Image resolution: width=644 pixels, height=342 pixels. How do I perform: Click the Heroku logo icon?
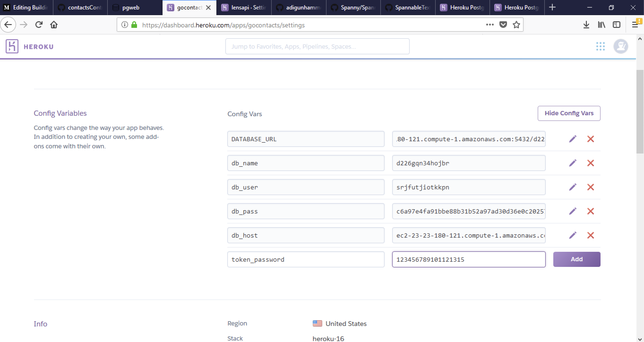coord(12,47)
